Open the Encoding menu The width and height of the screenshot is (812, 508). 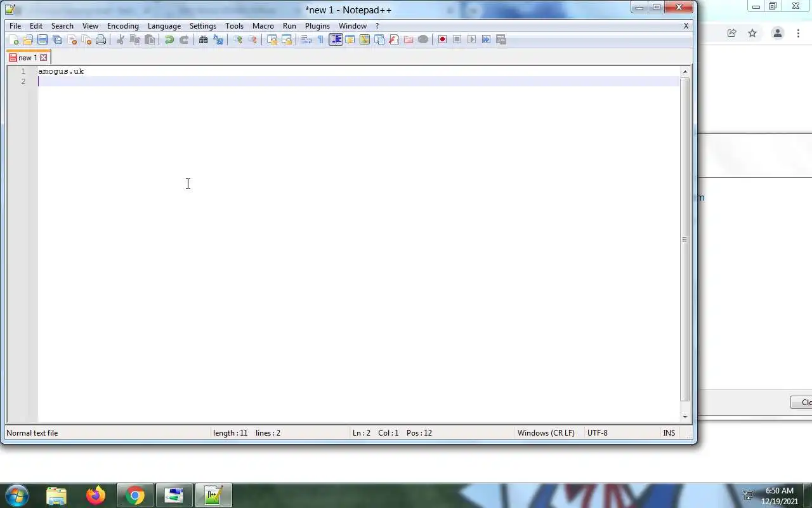(x=123, y=26)
